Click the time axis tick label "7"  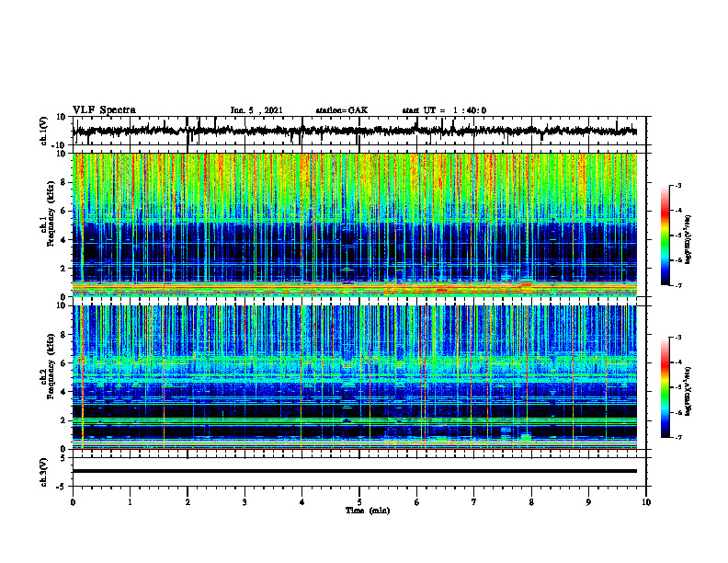click(x=474, y=502)
